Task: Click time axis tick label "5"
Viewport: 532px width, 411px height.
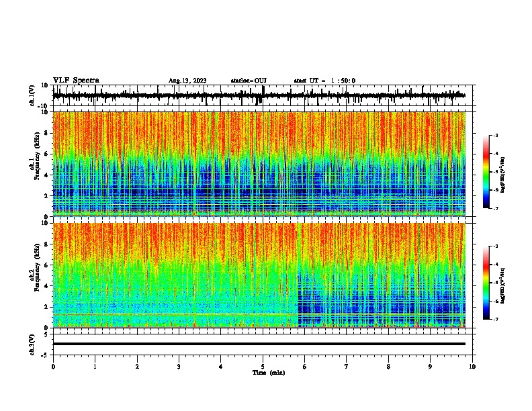Action: point(263,367)
